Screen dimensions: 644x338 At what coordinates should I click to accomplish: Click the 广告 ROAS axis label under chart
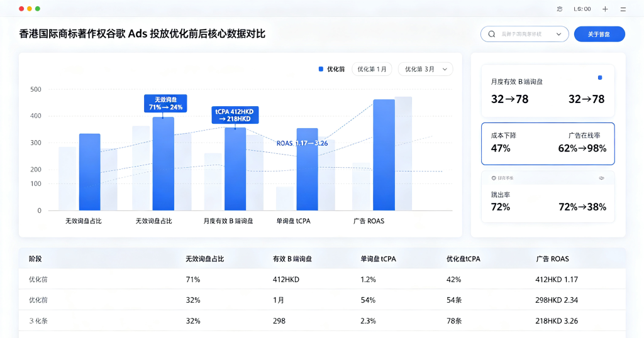click(x=369, y=221)
